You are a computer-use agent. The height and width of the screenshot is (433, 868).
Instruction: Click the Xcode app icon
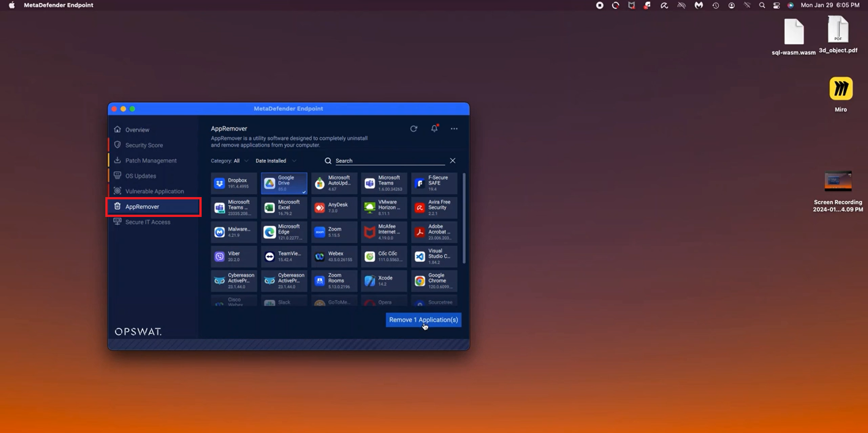[x=370, y=281]
